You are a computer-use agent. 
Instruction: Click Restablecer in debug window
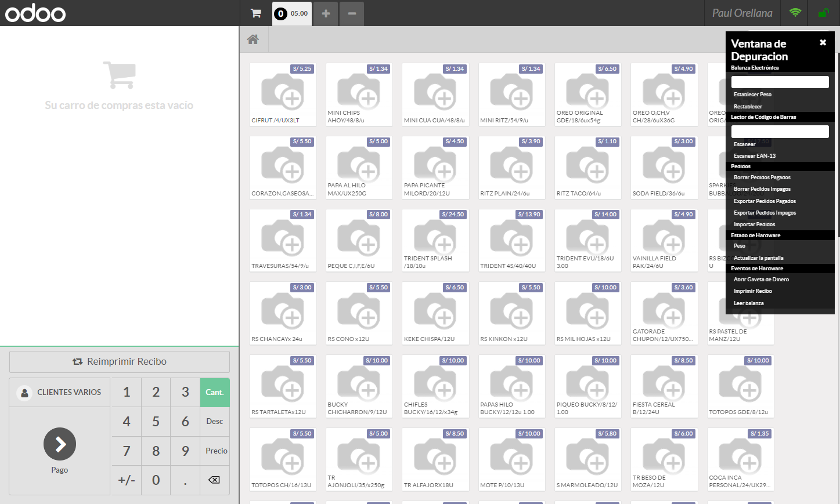point(748,107)
